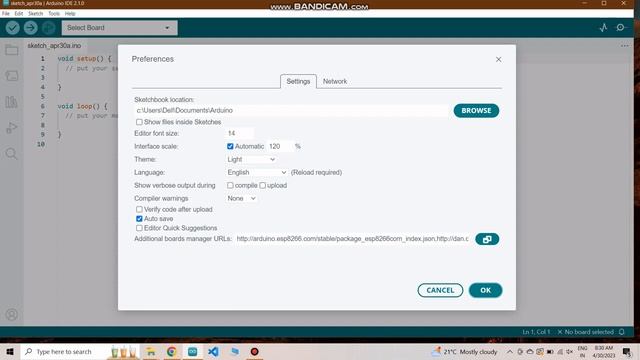
Task: Click the Verify checkmark button
Action: point(13,28)
